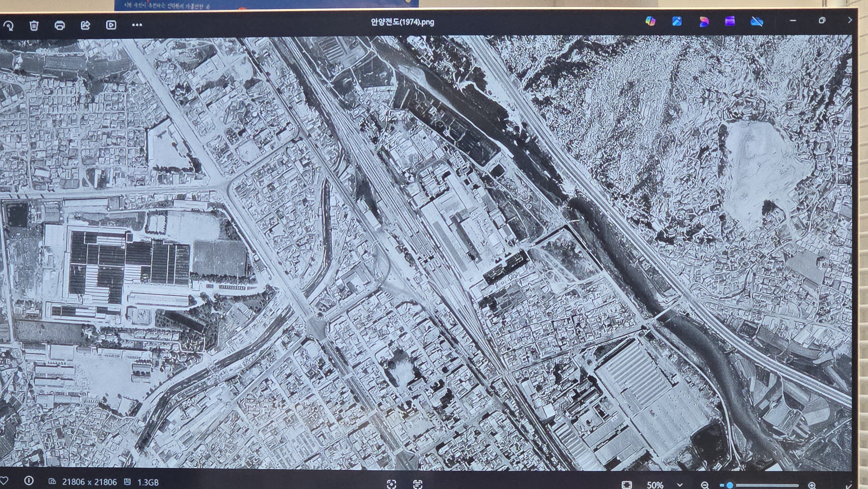This screenshot has height=489, width=868.
Task: Open the blue photo edit app icon
Action: coord(677,21)
